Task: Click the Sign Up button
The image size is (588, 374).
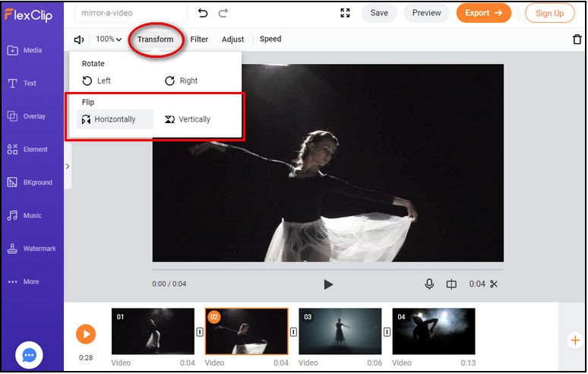Action: (x=550, y=13)
